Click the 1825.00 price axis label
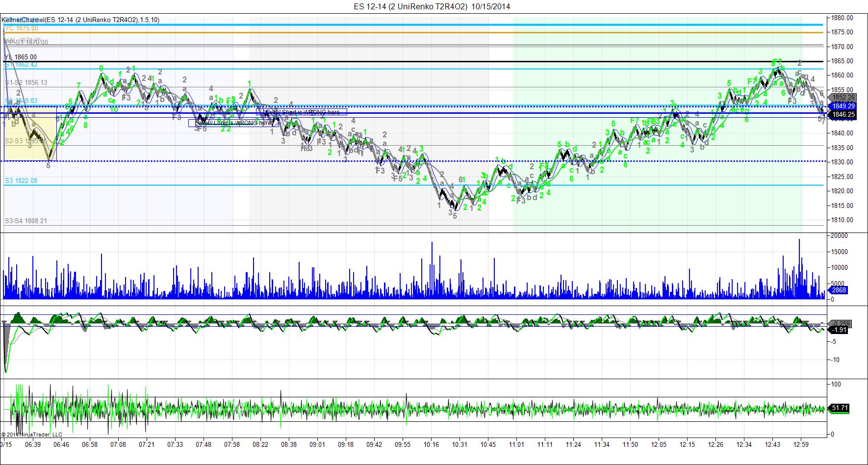868x465 pixels. tap(842, 177)
